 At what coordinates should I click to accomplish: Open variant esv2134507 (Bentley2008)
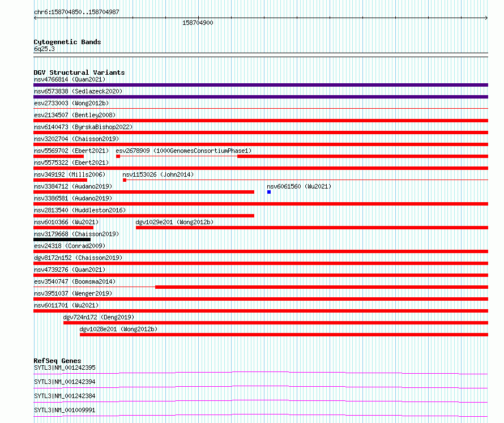click(75, 115)
